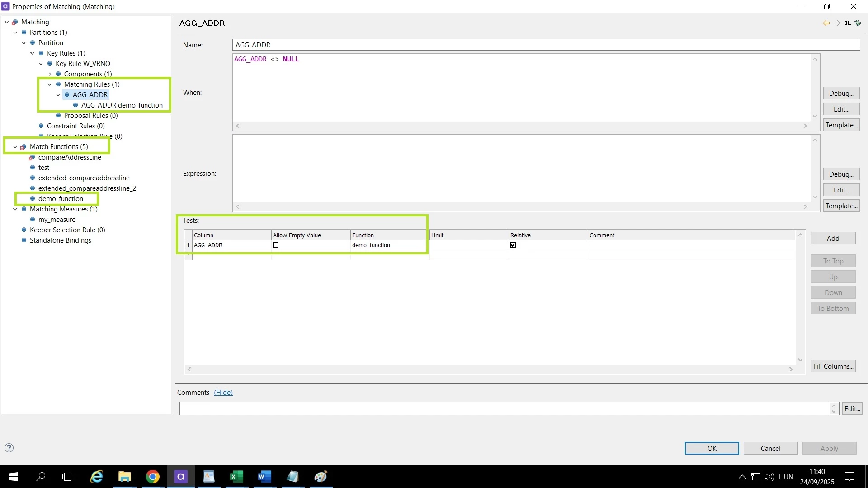Expand the Components (1) node

point(50,74)
